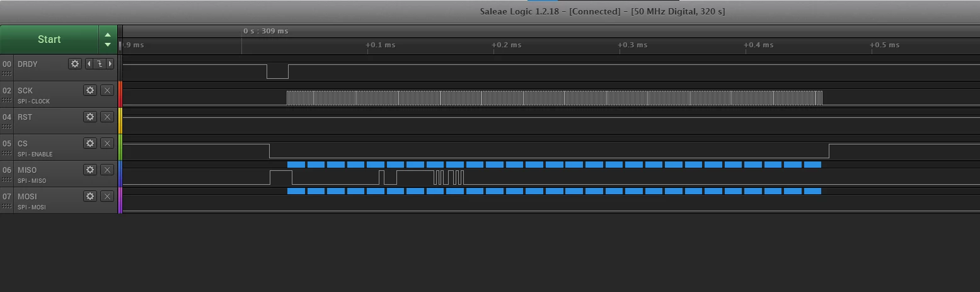Open the up/down arrows beside Start
The height and width of the screenshot is (292, 980).
click(x=108, y=39)
